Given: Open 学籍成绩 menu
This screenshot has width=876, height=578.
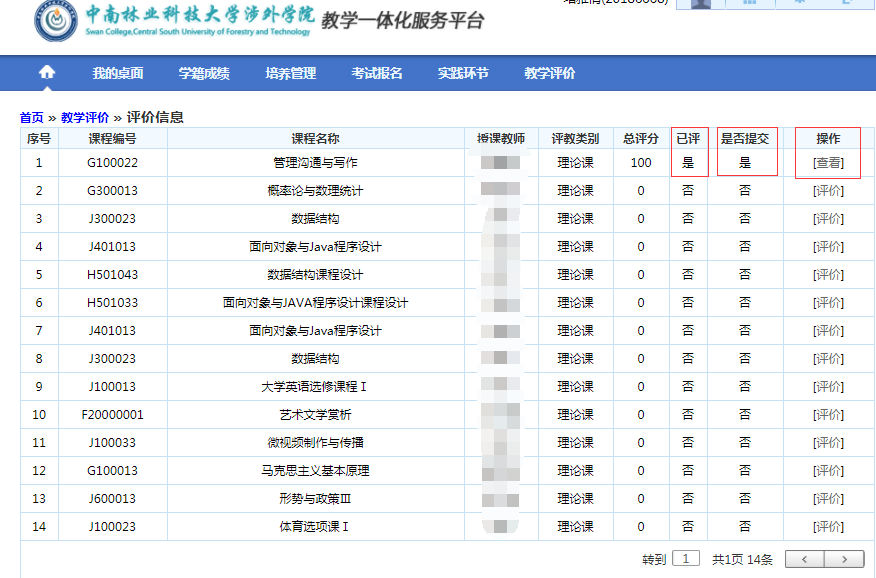Looking at the screenshot, I should (x=204, y=73).
